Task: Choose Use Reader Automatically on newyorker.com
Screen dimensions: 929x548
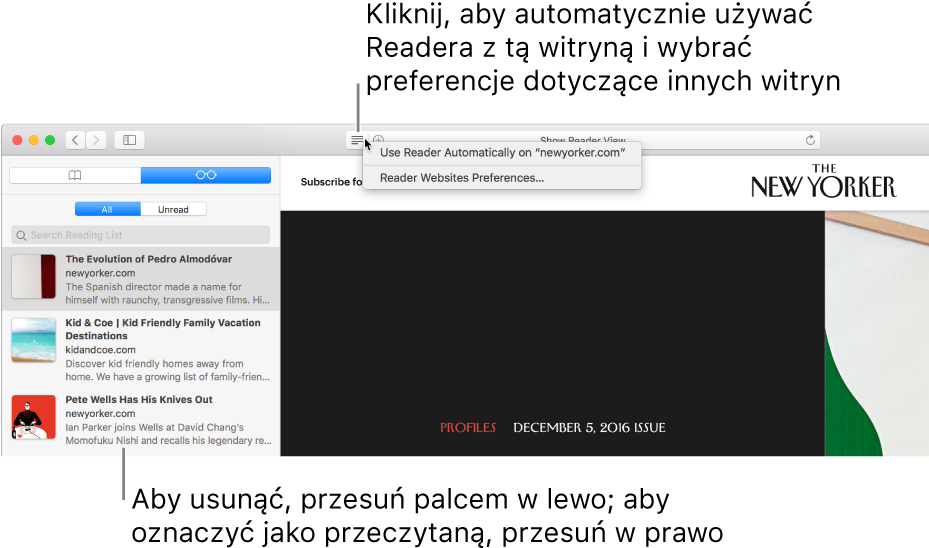Action: [502, 153]
